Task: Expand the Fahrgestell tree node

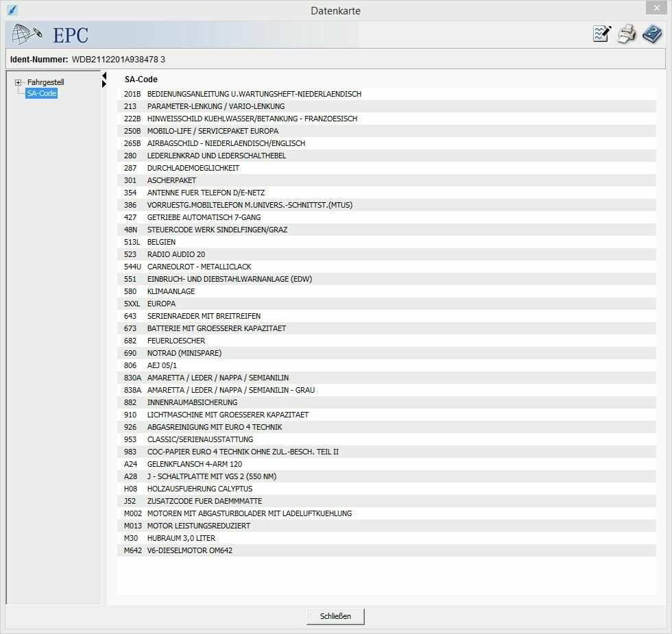Action: coord(19,82)
